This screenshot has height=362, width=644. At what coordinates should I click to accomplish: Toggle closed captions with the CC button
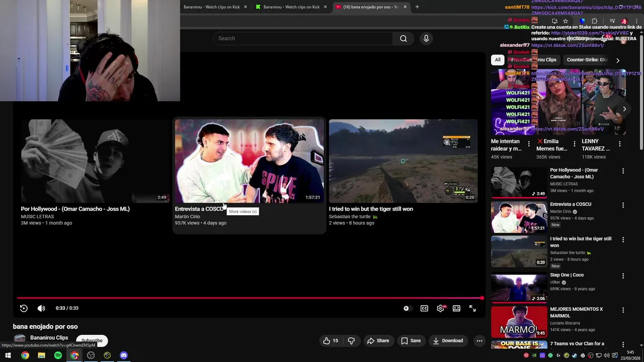pyautogui.click(x=424, y=308)
